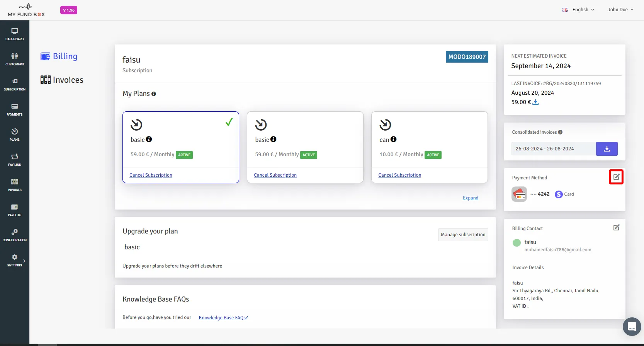Click the info icon beside the can plan
Screen dimensions: 644x346
[x=393, y=140]
